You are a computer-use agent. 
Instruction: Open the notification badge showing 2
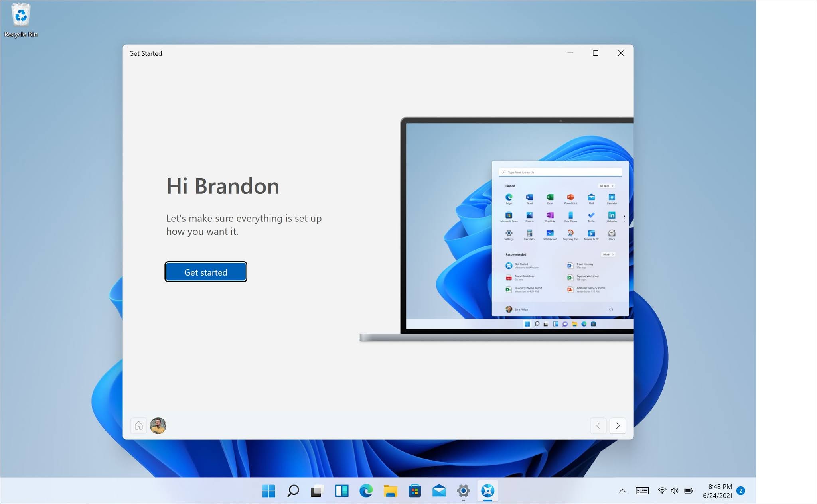(741, 491)
